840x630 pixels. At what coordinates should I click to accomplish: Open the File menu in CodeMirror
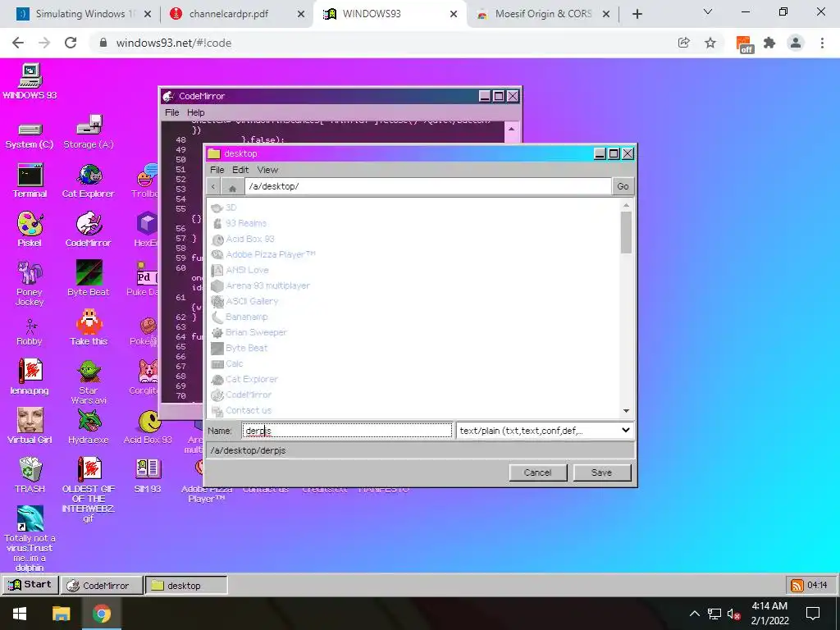coord(172,112)
